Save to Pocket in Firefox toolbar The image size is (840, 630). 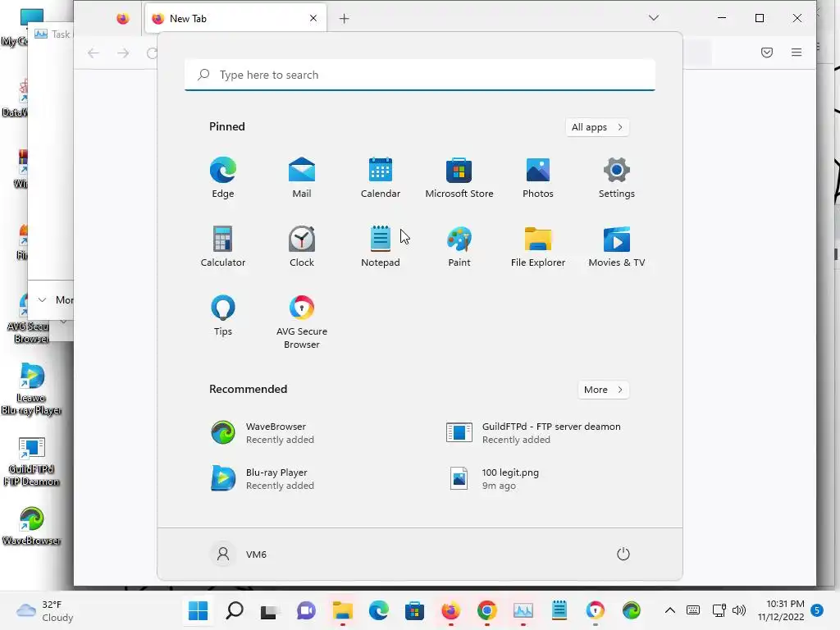767,52
